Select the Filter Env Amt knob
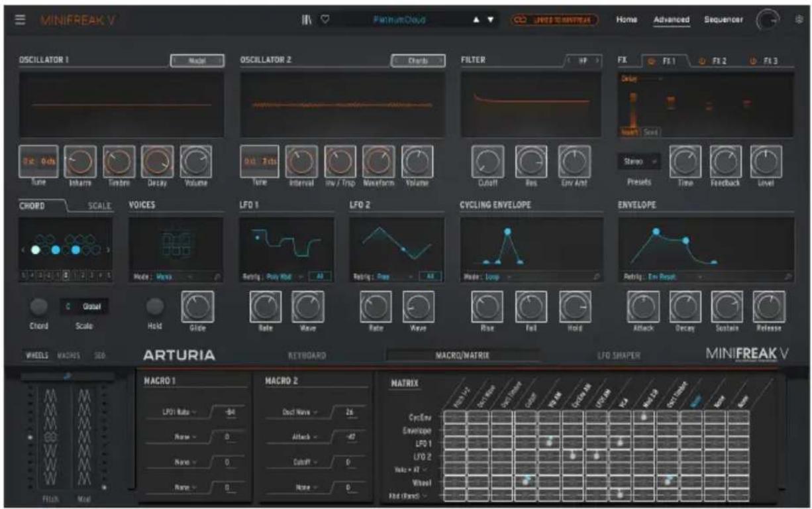The width and height of the screenshot is (812, 509). click(x=574, y=162)
